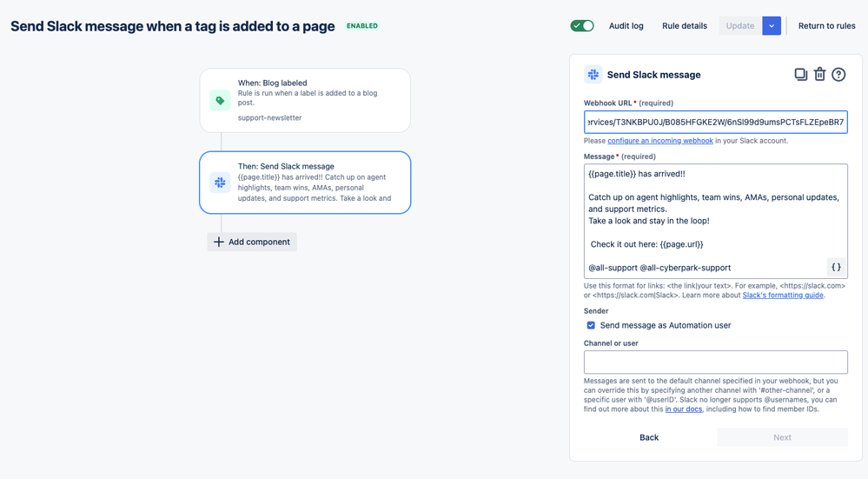Screen dimensions: 868x479
Task: Click the Back button
Action: [649, 437]
